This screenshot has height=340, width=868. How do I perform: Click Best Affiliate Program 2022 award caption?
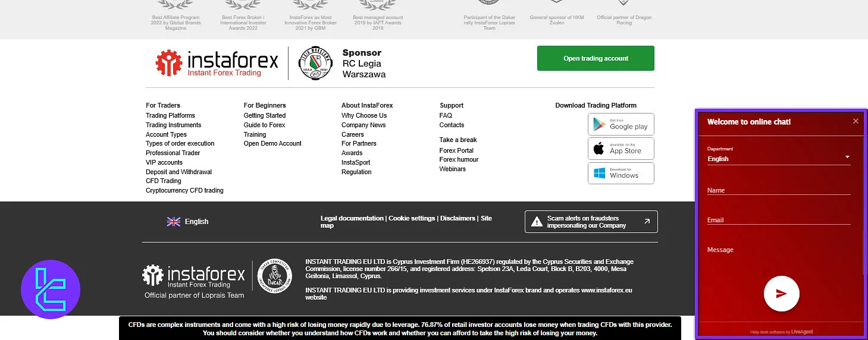(176, 23)
